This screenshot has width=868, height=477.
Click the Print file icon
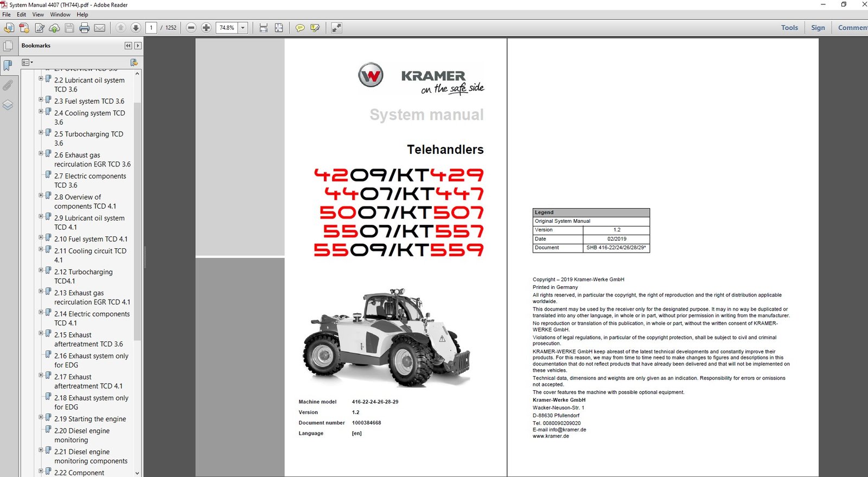(84, 28)
